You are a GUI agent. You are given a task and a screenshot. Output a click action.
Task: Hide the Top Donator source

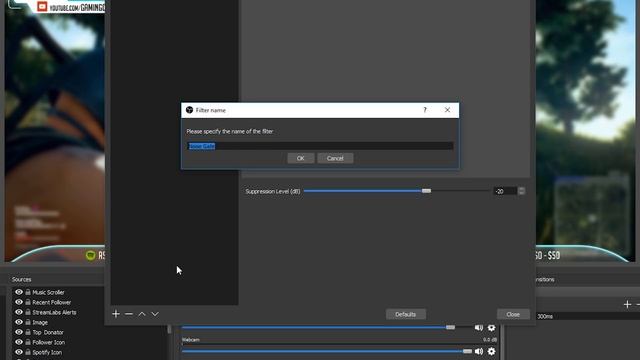click(19, 332)
